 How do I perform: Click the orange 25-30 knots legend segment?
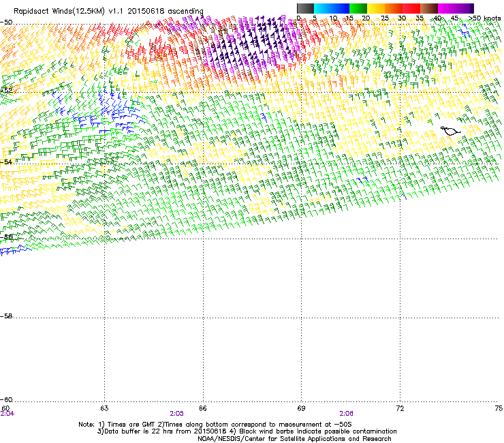tap(394, 8)
